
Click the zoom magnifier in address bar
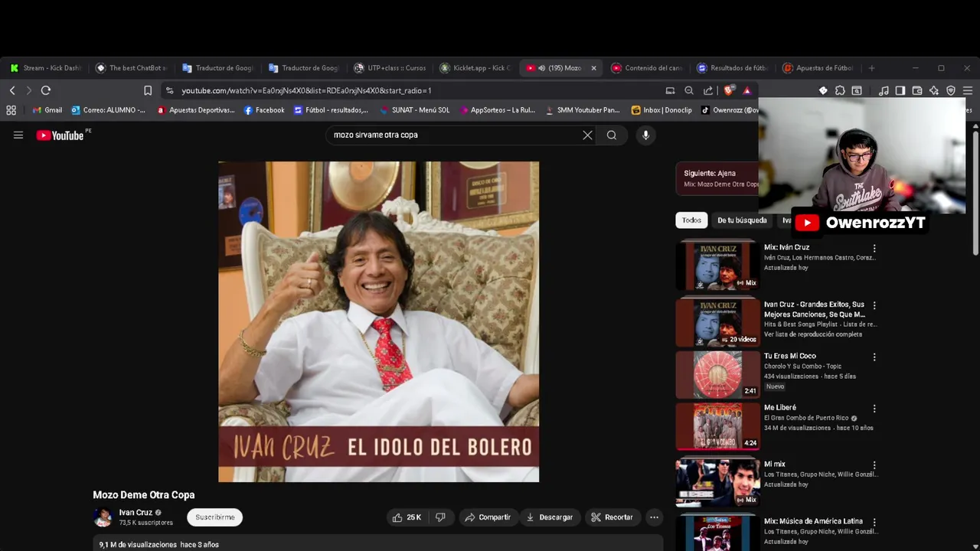click(x=689, y=90)
